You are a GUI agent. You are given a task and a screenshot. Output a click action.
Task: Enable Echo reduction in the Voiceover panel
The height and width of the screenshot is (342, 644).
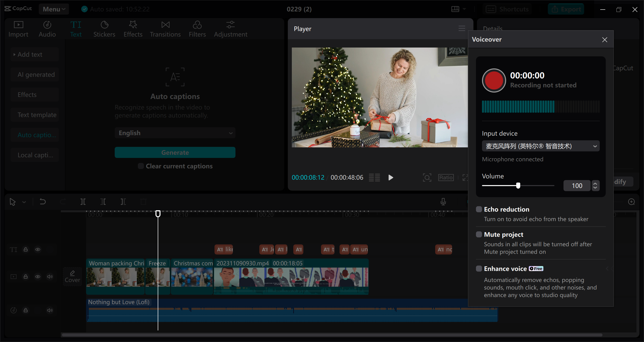pos(478,209)
